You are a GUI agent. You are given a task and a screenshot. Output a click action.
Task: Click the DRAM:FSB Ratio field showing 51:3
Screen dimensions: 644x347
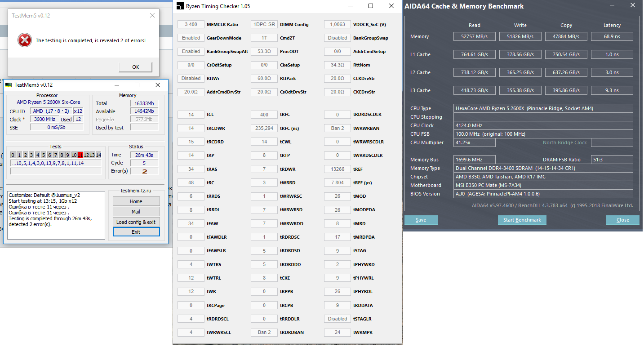click(612, 160)
